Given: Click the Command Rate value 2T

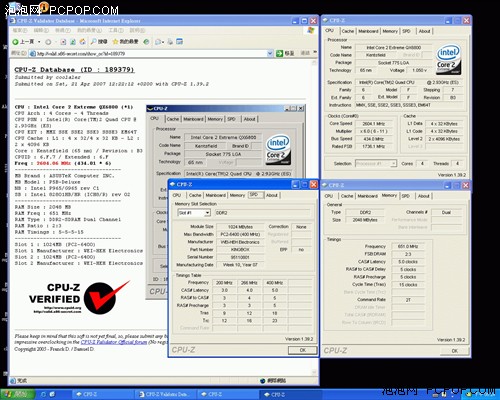Looking at the screenshot, I should 408,300.
